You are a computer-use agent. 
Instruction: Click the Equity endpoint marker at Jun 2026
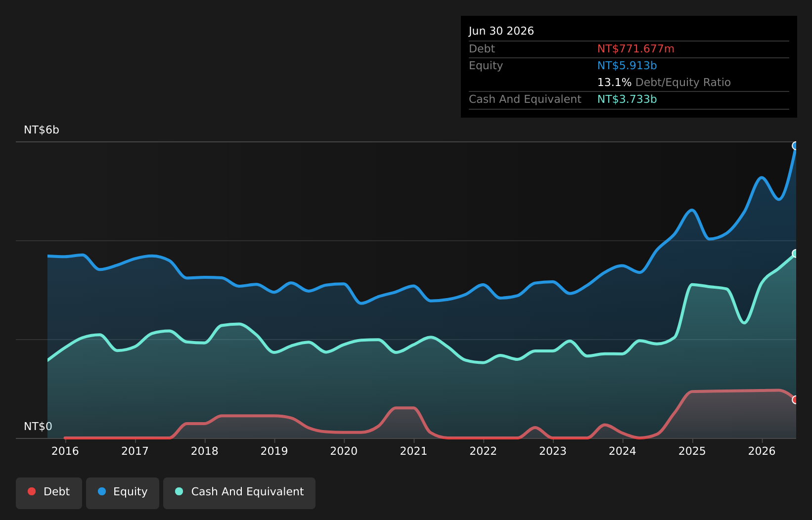coord(796,146)
